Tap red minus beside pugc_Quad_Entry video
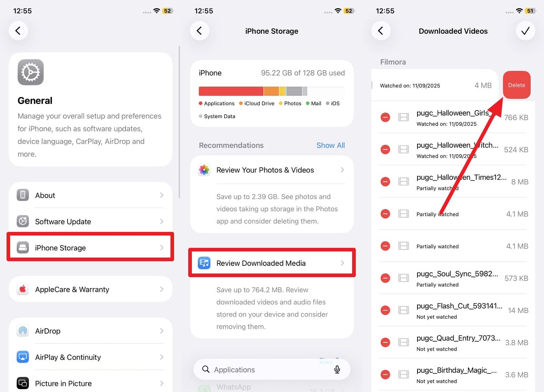Image resolution: width=544 pixels, height=392 pixels. tap(386, 342)
